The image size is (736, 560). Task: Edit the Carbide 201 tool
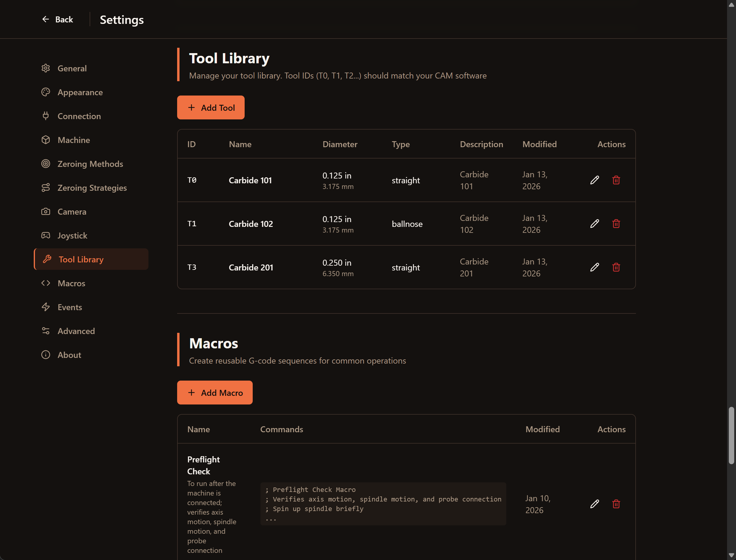point(595,267)
